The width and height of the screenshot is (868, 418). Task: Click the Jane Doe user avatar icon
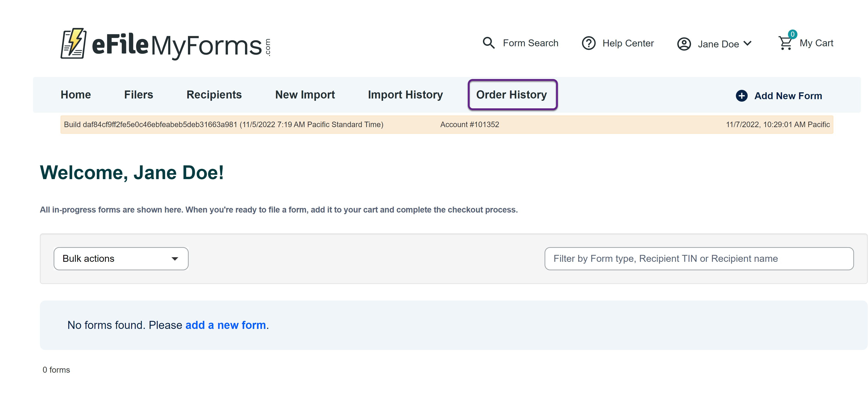[684, 44]
